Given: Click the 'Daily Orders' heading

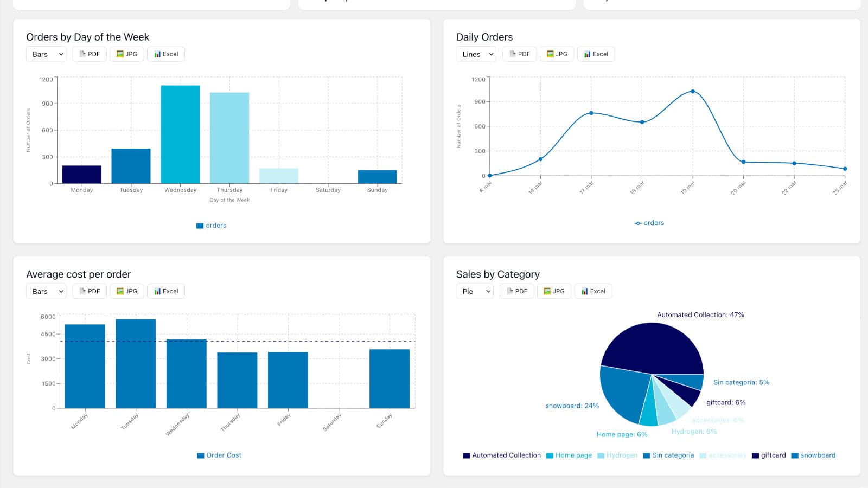Looking at the screenshot, I should pos(484,37).
